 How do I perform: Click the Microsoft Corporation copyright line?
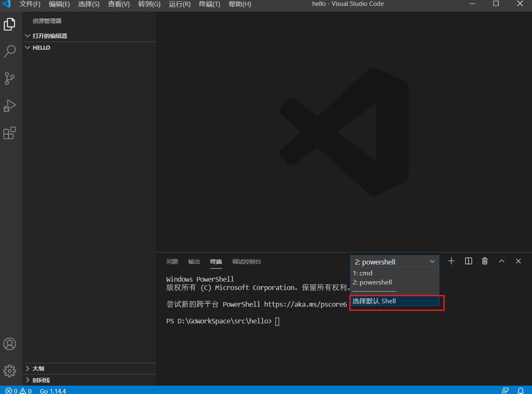click(x=259, y=287)
